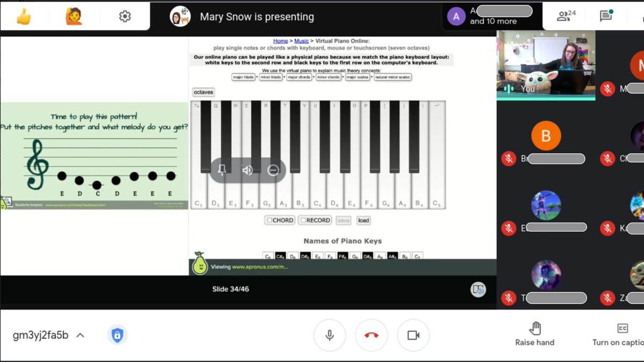Mute the piano speaker icon on overlay

(248, 170)
